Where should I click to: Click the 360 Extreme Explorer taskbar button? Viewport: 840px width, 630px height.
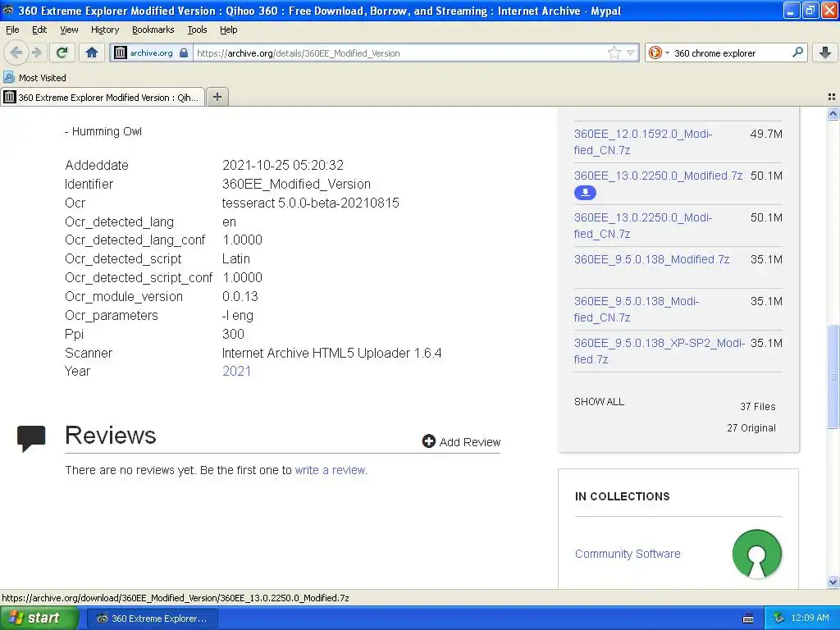point(153,619)
